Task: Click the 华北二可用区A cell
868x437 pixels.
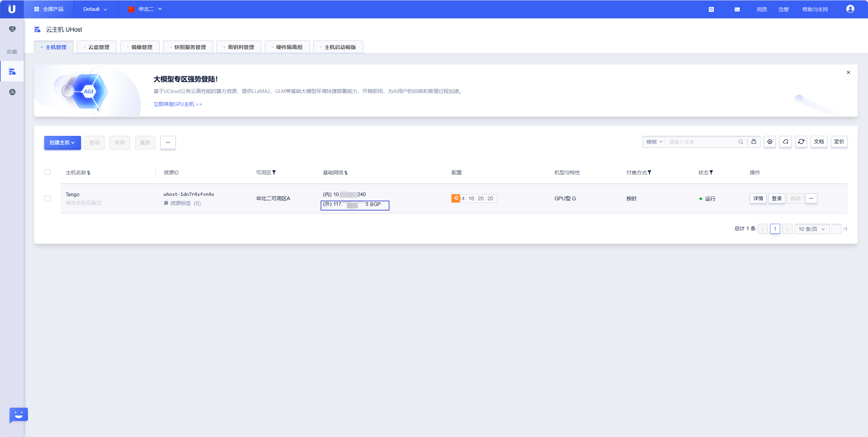Action: (x=273, y=199)
